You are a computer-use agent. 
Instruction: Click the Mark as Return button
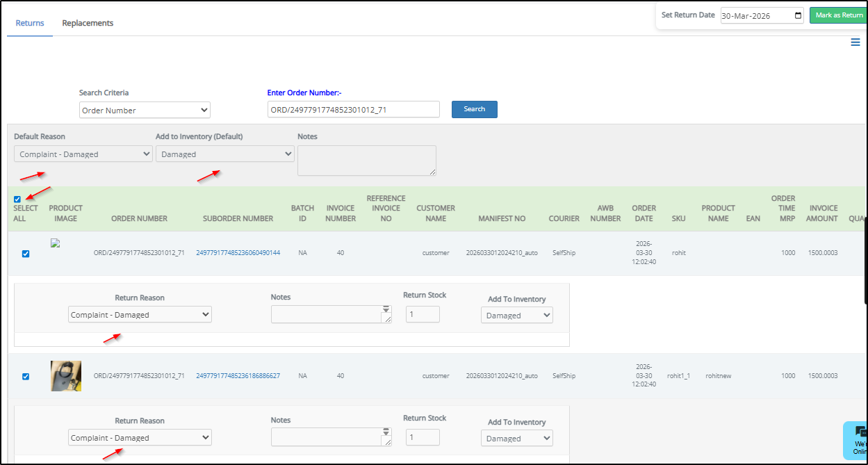coord(838,15)
